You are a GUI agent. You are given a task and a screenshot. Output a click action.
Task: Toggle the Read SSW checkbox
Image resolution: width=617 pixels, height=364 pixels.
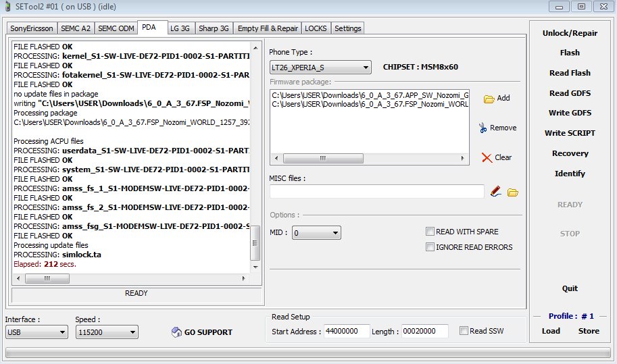(464, 331)
